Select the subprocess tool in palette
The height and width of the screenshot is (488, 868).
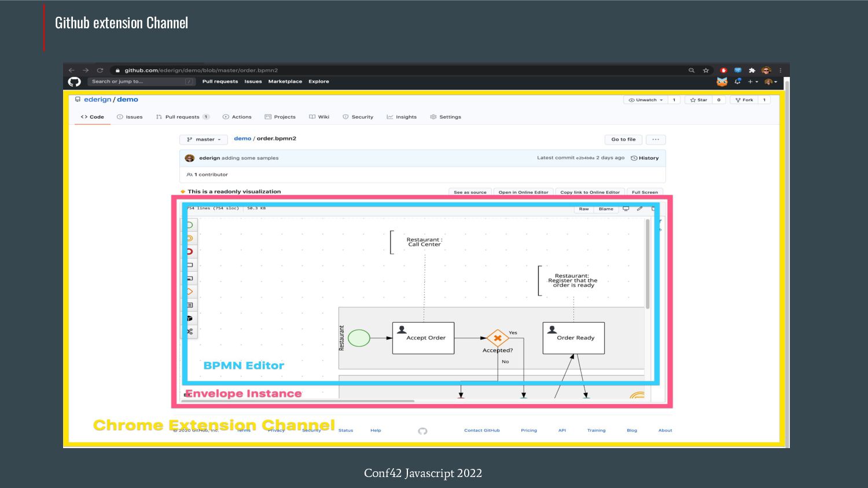click(190, 278)
